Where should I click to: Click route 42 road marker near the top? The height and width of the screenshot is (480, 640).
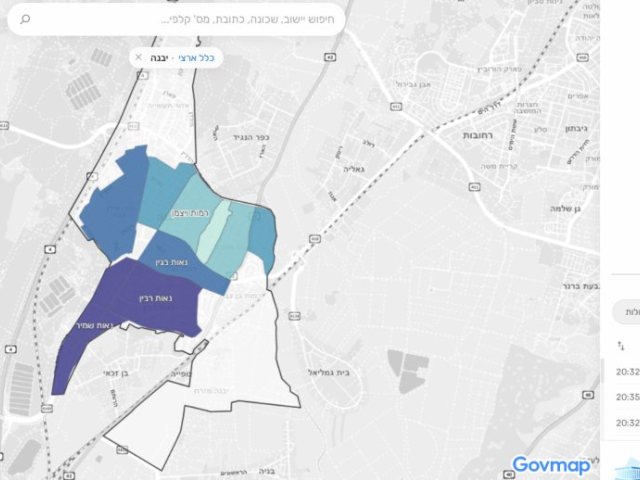pyautogui.click(x=330, y=58)
